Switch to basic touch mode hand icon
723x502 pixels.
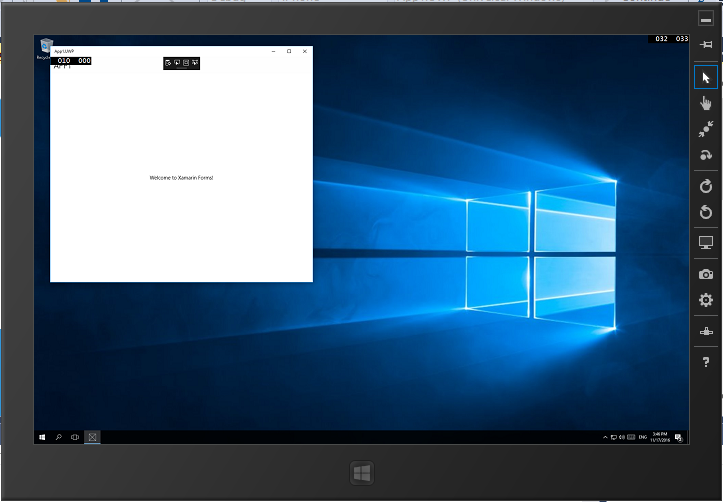click(705, 103)
